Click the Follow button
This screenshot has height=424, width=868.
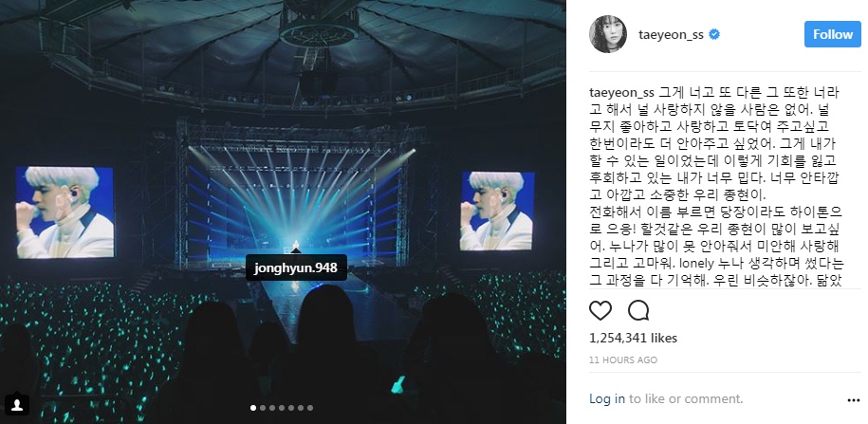[x=833, y=34]
